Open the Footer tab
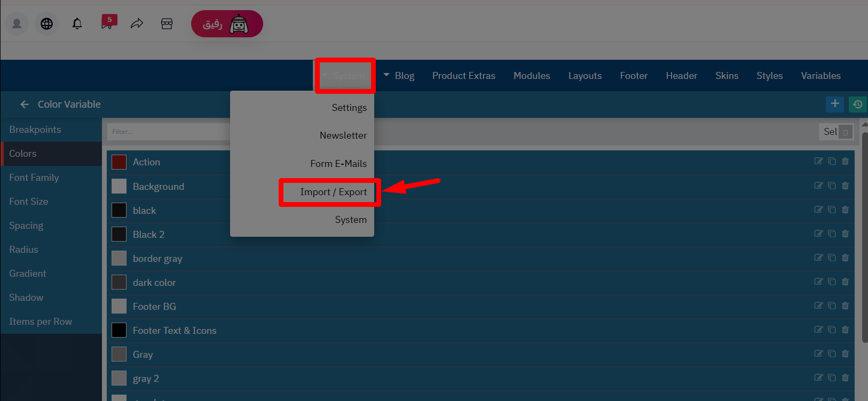The height and width of the screenshot is (401, 868). point(634,76)
